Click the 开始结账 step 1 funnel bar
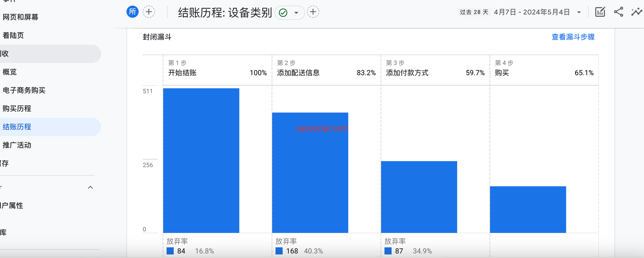 (201, 161)
